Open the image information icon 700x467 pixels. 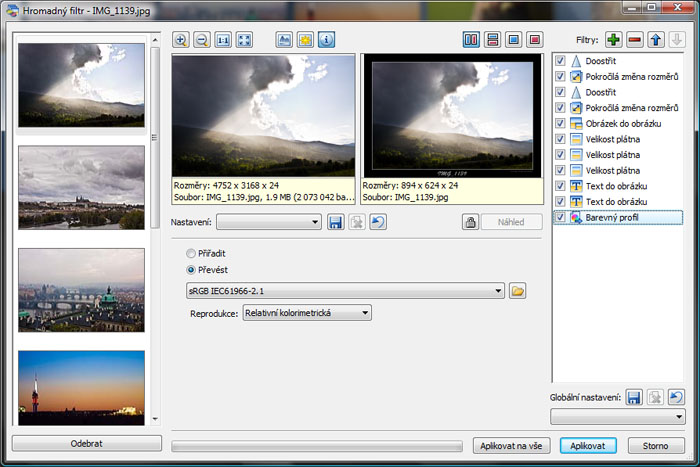[325, 40]
